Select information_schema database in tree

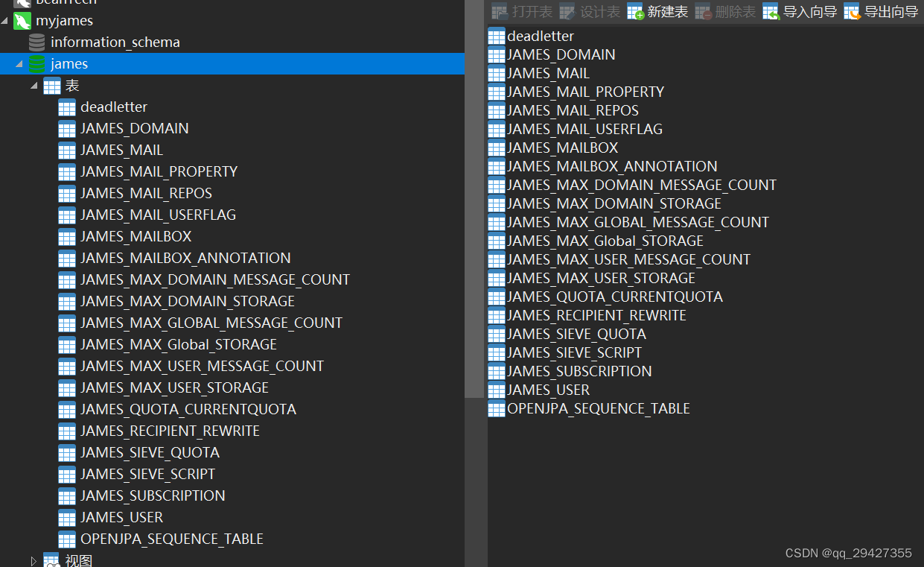[x=115, y=42]
